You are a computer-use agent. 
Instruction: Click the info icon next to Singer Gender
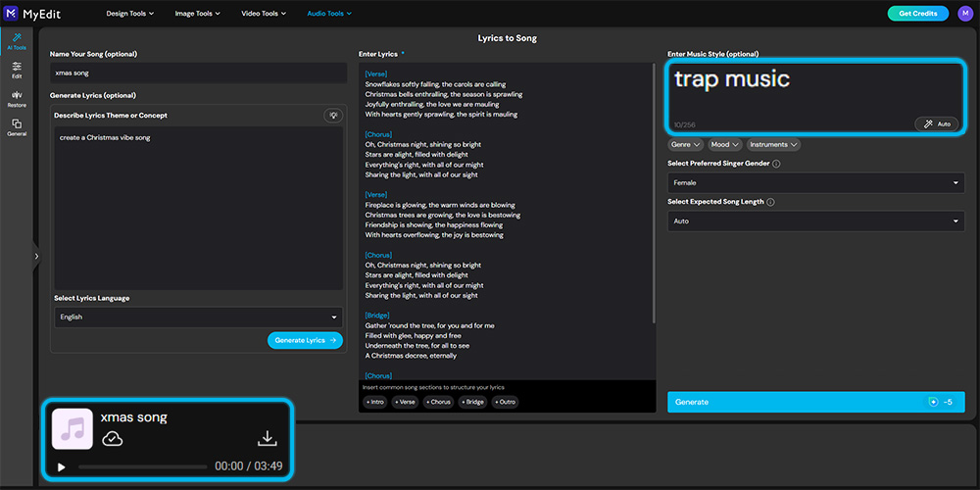(x=776, y=164)
